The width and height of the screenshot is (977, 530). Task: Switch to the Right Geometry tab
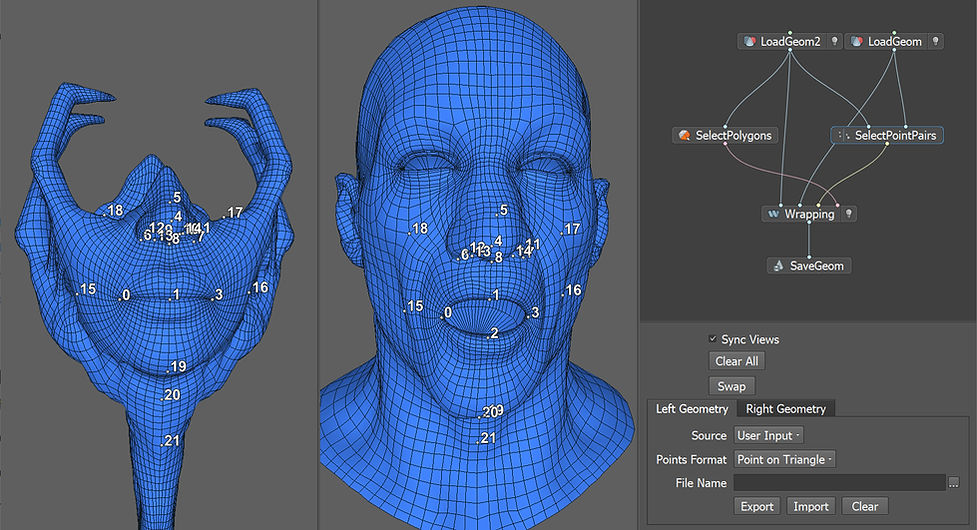coord(786,409)
